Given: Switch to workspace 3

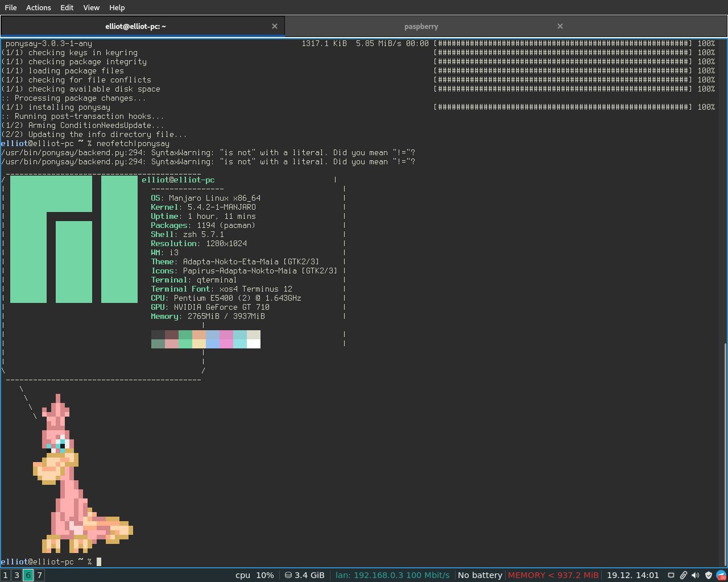Looking at the screenshot, I should tap(16, 575).
